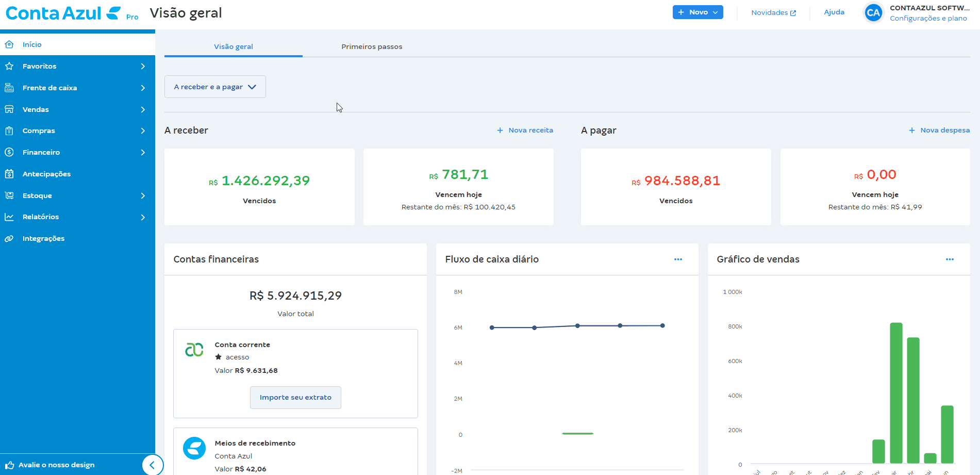Viewport: 980px width, 475px height.
Task: Click the Financeiro coin icon
Action: [9, 152]
